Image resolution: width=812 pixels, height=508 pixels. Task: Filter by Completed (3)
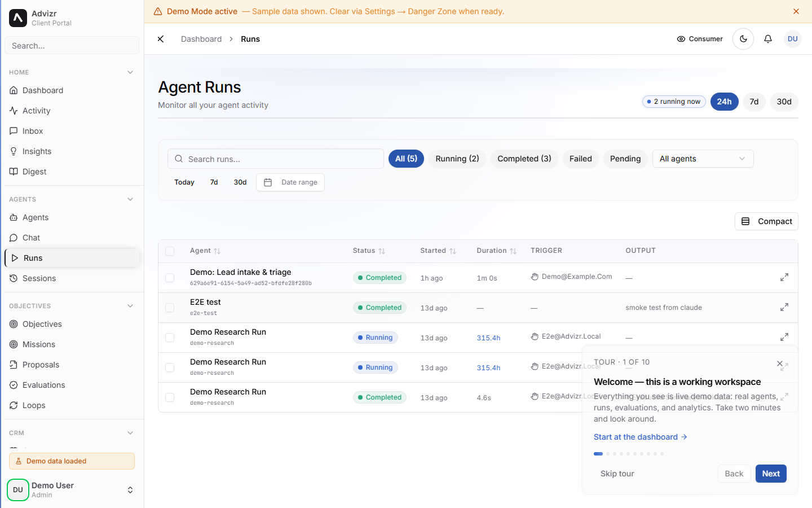tap(524, 159)
